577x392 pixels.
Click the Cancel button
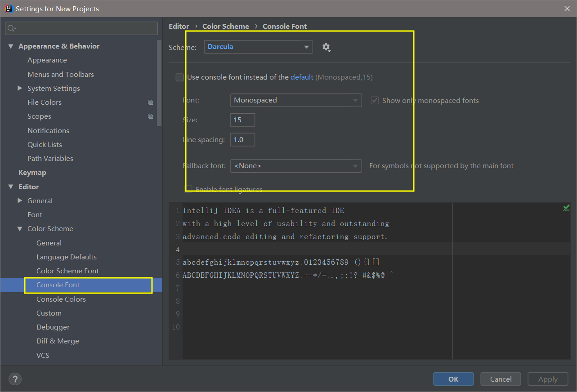(501, 379)
